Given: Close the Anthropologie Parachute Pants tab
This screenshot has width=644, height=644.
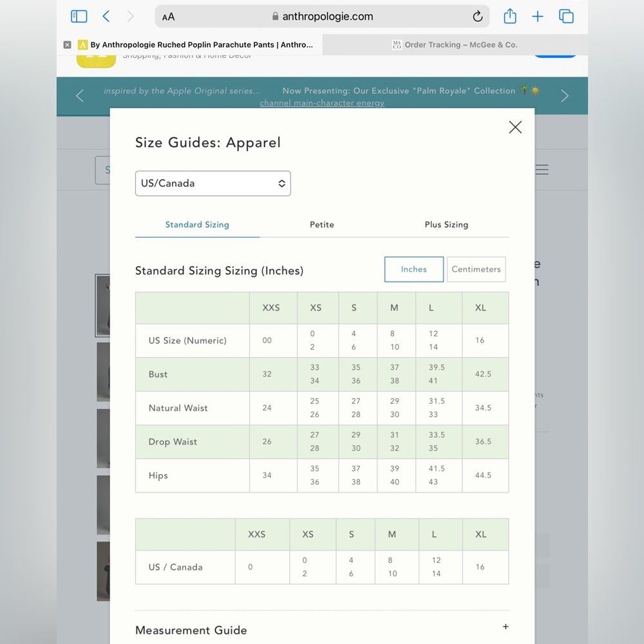Looking at the screenshot, I should point(68,45).
